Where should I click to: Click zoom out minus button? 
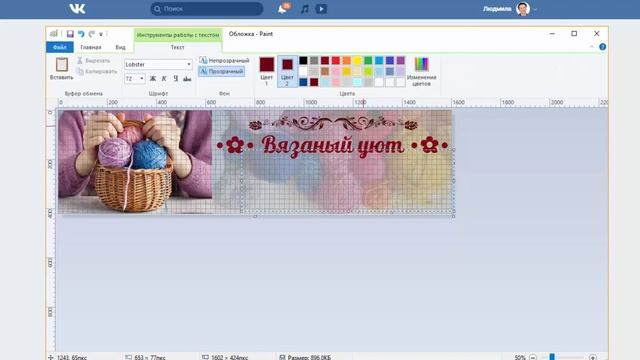point(533,357)
